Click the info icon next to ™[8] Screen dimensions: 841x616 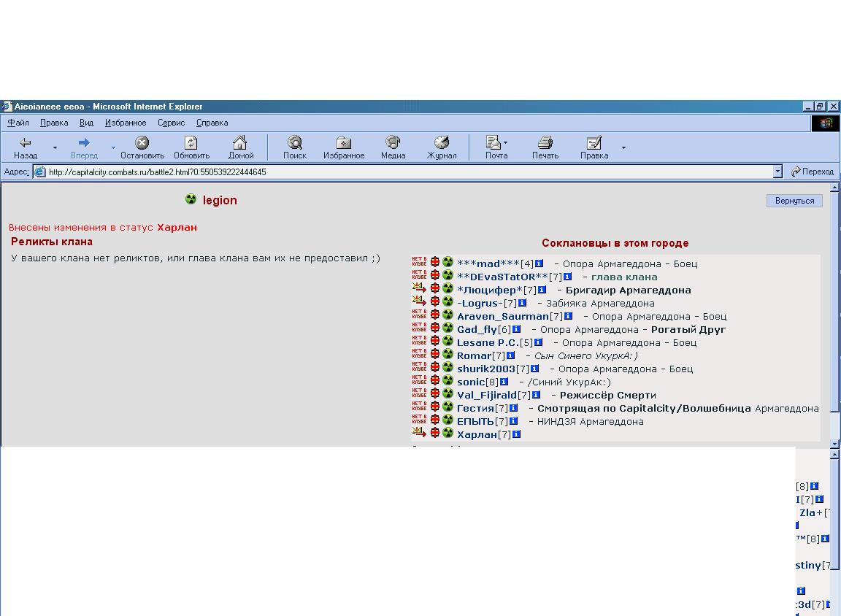825,538
